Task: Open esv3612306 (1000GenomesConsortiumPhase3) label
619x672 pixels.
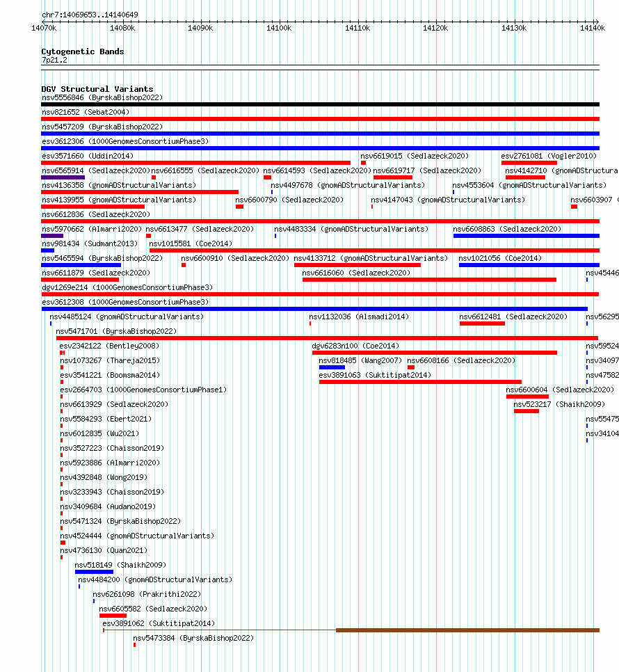Action: [x=125, y=141]
